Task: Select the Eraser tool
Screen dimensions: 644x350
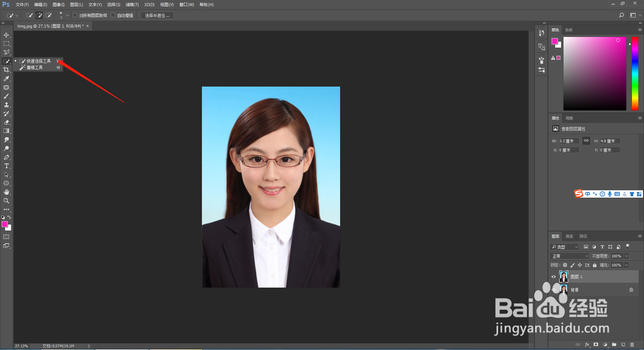Action: tap(6, 122)
